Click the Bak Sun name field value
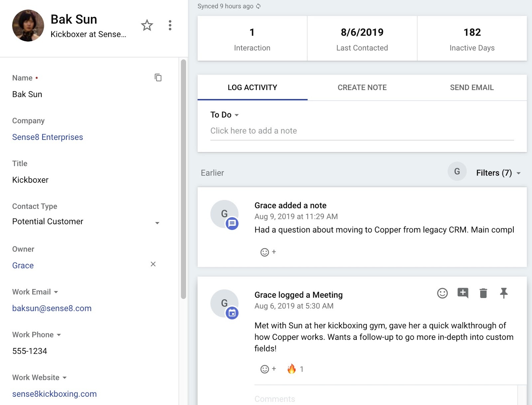The image size is (532, 405). [27, 94]
